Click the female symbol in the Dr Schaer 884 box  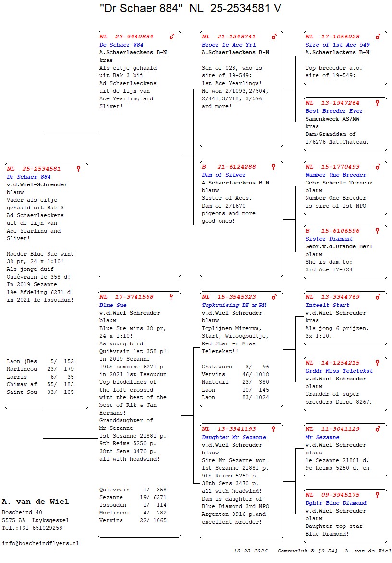coord(79,169)
